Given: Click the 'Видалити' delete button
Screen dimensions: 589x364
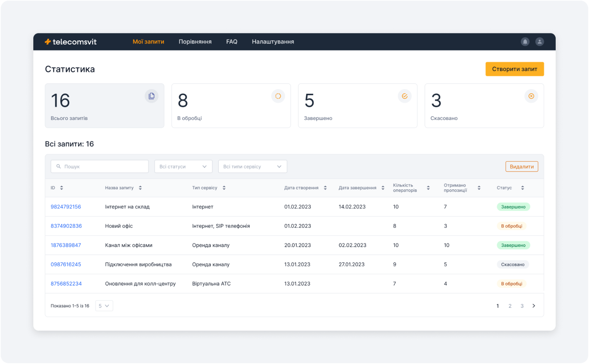Looking at the screenshot, I should [522, 167].
